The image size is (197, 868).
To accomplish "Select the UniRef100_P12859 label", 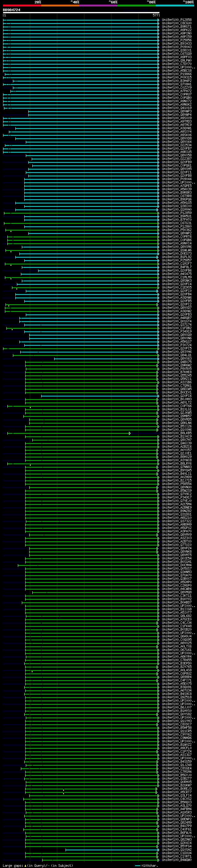I will click(x=177, y=213).
